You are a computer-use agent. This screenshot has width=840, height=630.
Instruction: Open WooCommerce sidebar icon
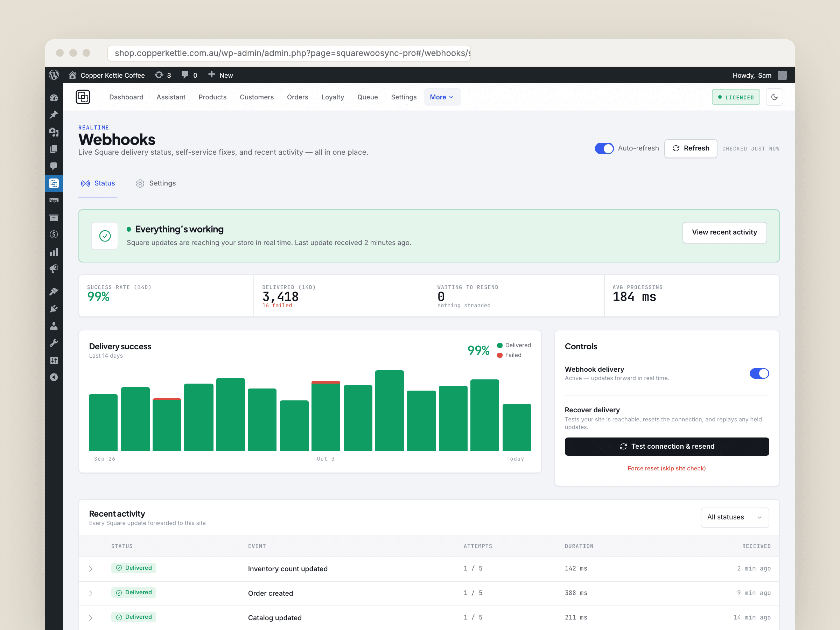pos(54,201)
